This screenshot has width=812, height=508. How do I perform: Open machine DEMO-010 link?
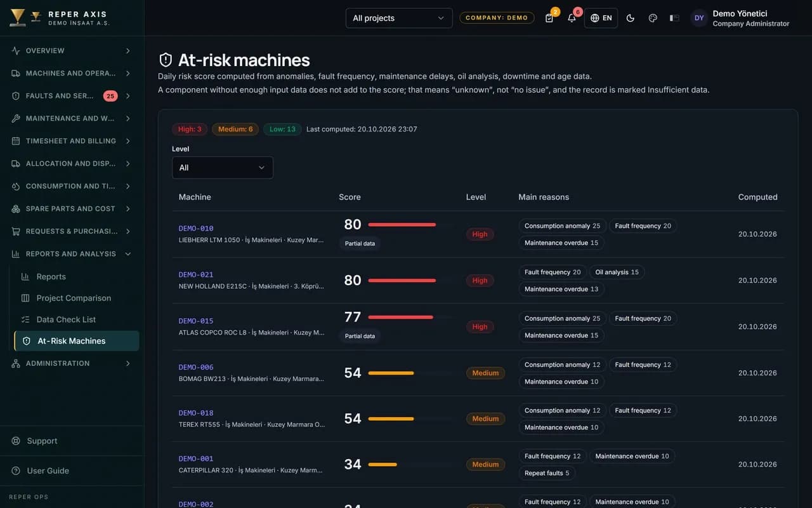196,229
